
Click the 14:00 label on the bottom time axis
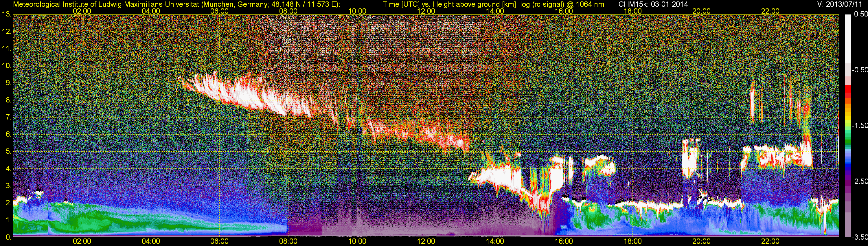(495, 242)
